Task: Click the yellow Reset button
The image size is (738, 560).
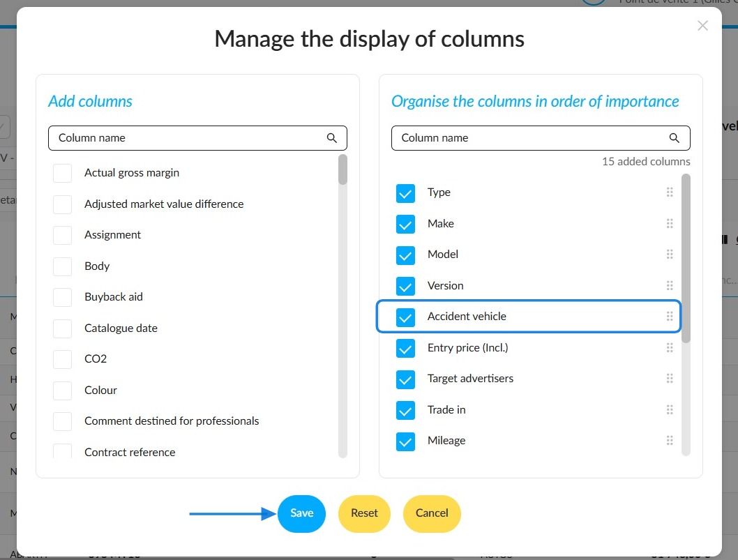Action: pyautogui.click(x=364, y=513)
